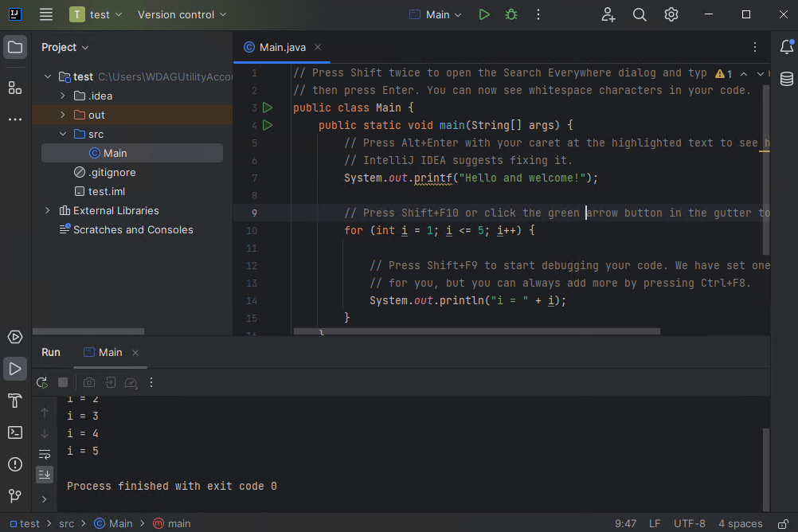Run the Main configuration with green arrow
Screen dimensions: 798x532
(484, 14)
